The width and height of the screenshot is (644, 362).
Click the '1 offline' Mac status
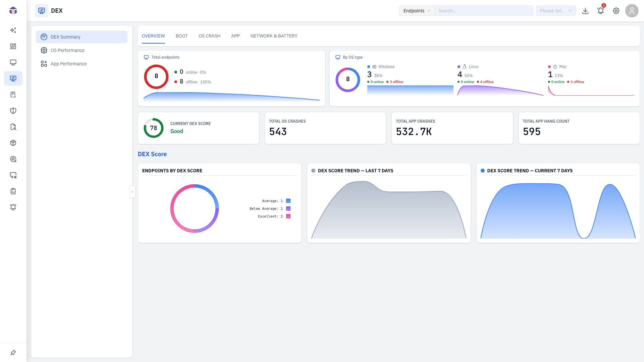[x=576, y=82]
